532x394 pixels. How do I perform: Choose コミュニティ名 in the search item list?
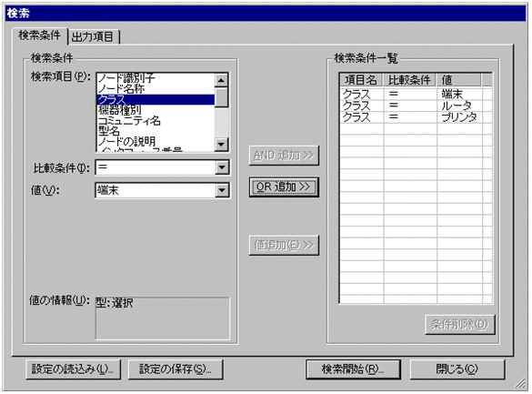pos(156,120)
